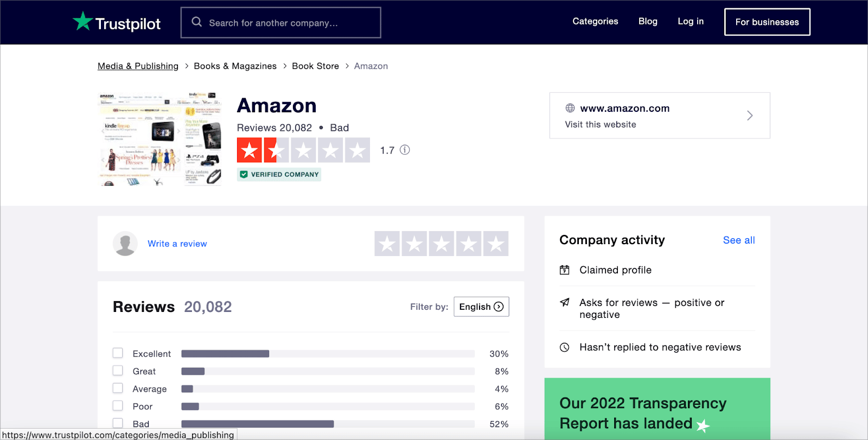The height and width of the screenshot is (440, 868).
Task: Click Hasn't replied to negative reviews text
Action: [660, 347]
